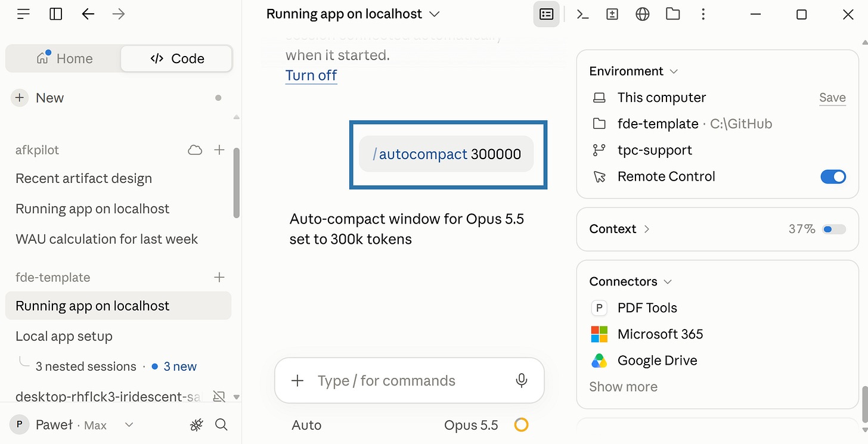Click the Turn off link
868x444 pixels.
coord(311,75)
